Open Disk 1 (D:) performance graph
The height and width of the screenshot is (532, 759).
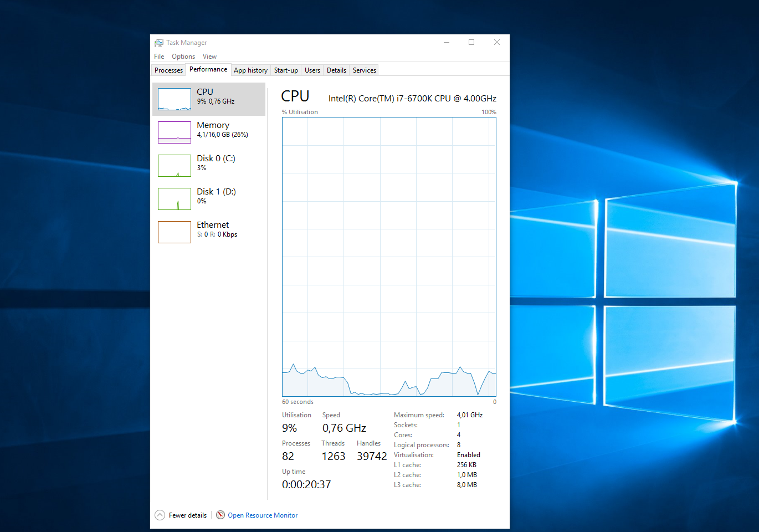tap(209, 198)
